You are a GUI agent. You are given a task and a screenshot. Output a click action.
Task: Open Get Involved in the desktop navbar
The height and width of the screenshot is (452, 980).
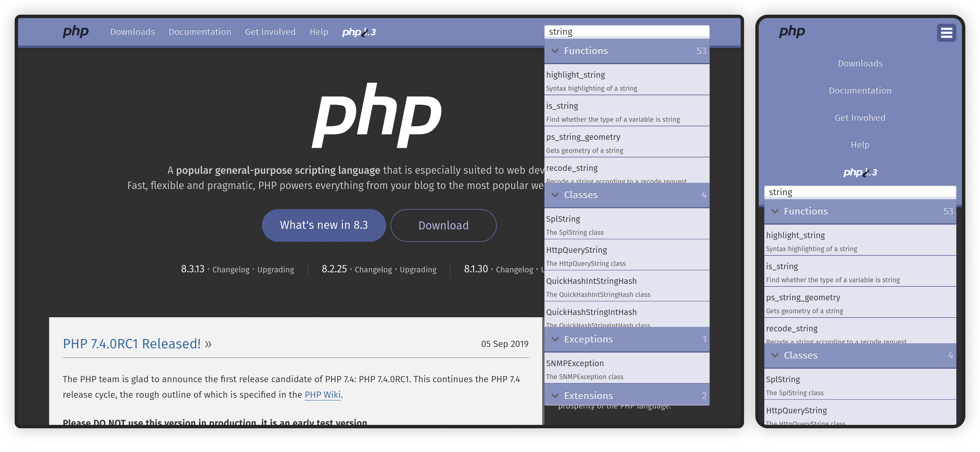coord(270,32)
